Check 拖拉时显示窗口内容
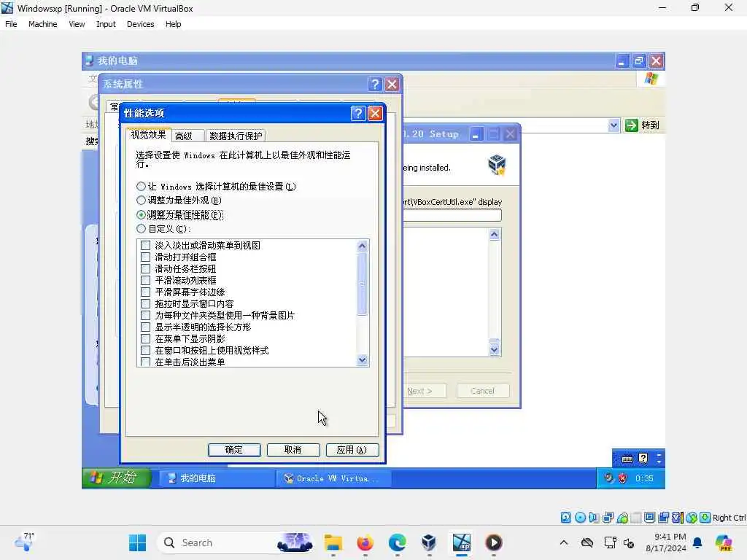Image resolution: width=747 pixels, height=560 pixels. click(146, 304)
